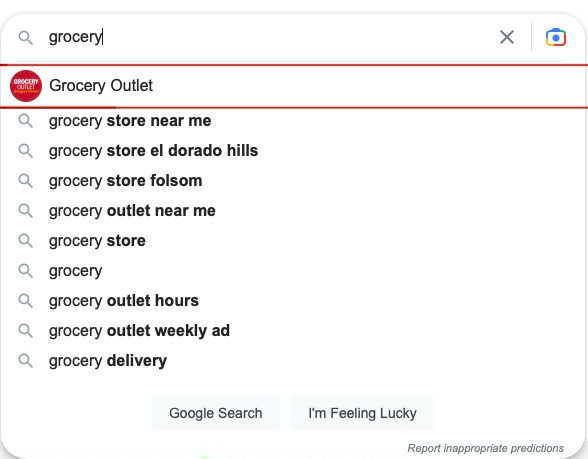Viewport: 588px width, 459px height.
Task: Click the Google Lens camera icon
Action: pyautogui.click(x=555, y=37)
